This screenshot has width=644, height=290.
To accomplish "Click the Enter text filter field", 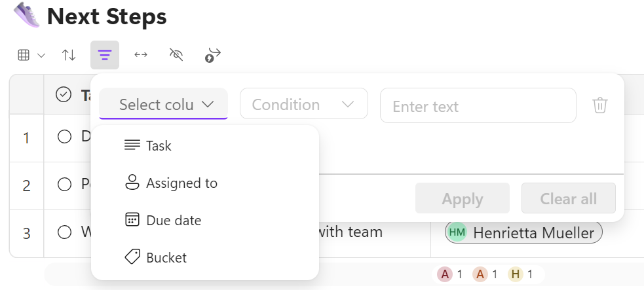I will click(x=478, y=106).
